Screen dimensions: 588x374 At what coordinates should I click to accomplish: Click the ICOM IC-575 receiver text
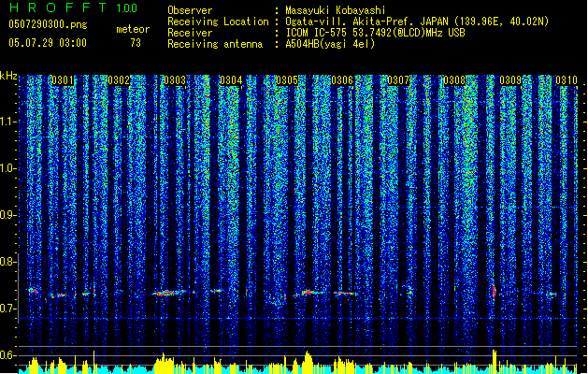[375, 33]
